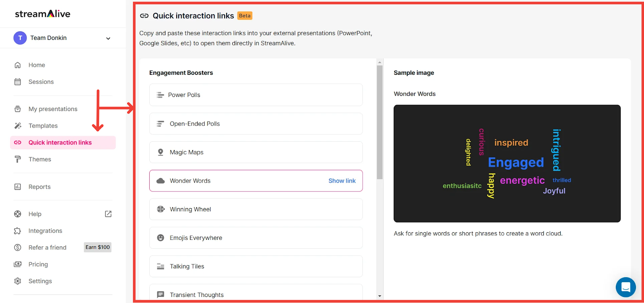Select the Winning Wheel card
The image size is (644, 303).
[x=256, y=209]
